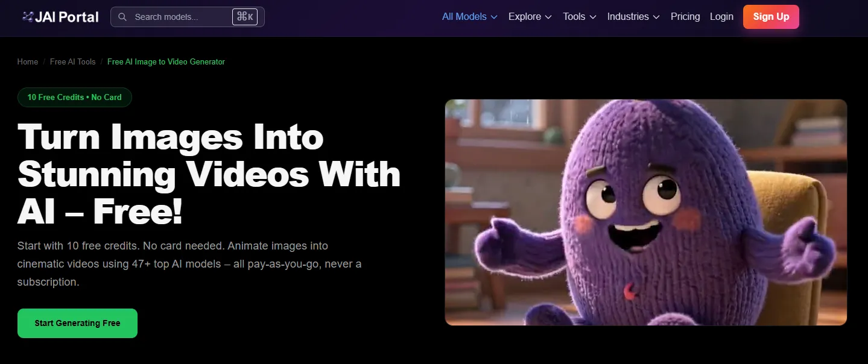The height and width of the screenshot is (364, 868).
Task: Click Free AI Image to Video Generator breadcrumb
Action: [x=166, y=61]
